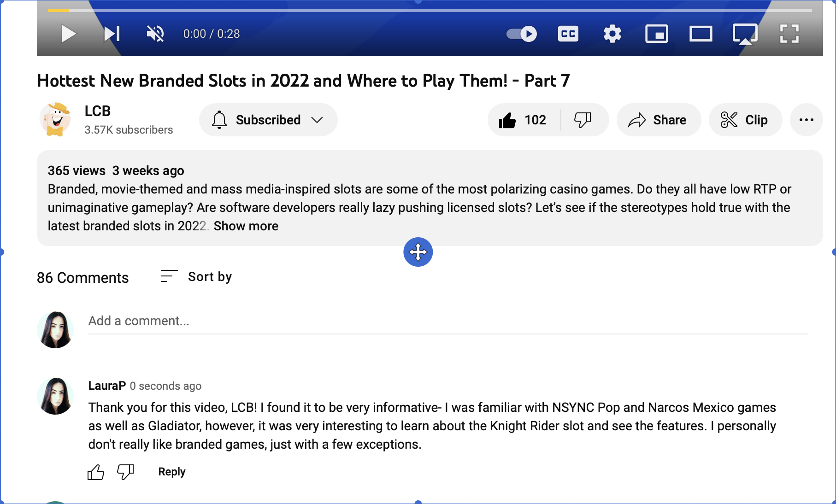The image size is (836, 504).
Task: Click the 0:00 / 0:28 time display
Action: click(x=212, y=34)
